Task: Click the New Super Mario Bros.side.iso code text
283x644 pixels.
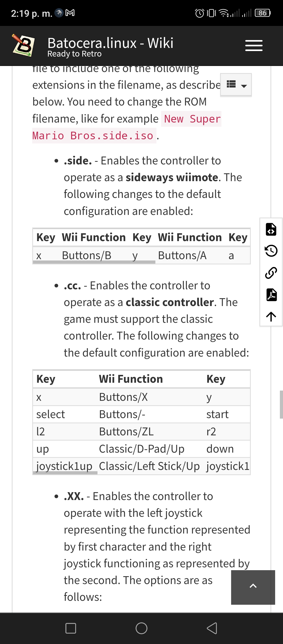Action: click(127, 127)
